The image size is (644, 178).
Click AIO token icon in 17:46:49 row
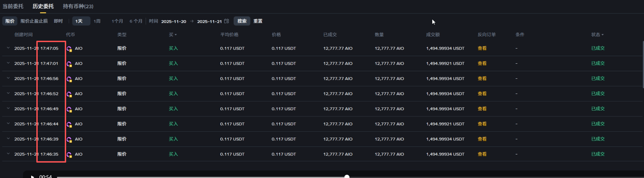(69, 109)
